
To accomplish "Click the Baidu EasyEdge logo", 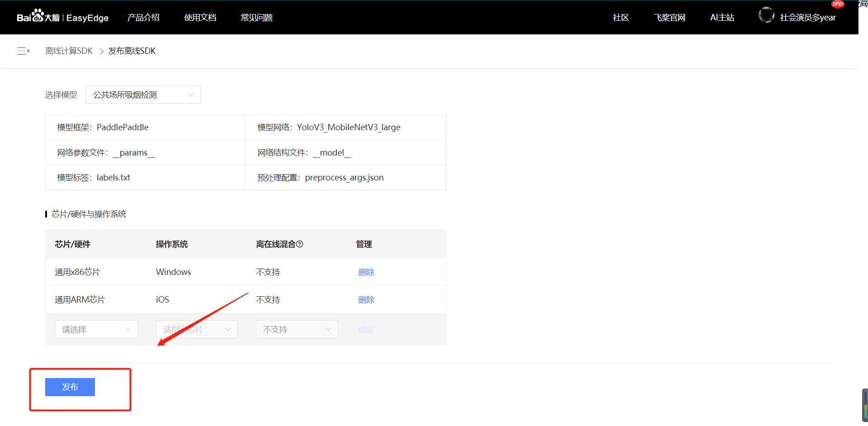I will click(x=62, y=17).
